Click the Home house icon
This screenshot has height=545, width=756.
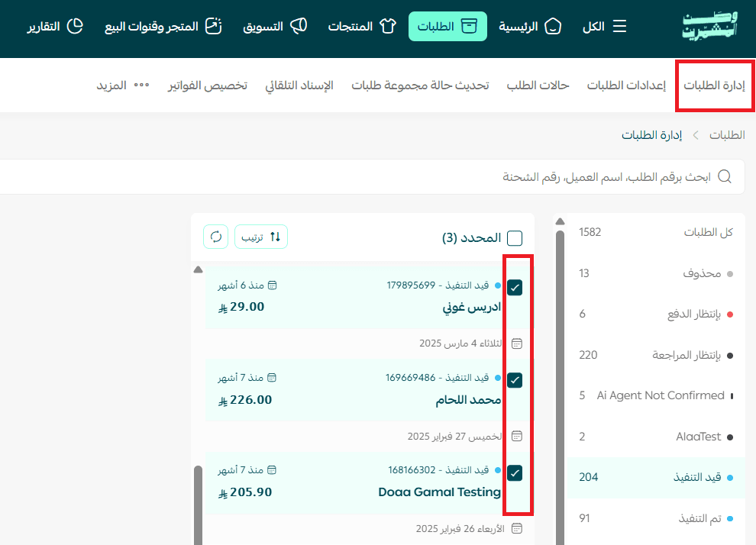[552, 27]
